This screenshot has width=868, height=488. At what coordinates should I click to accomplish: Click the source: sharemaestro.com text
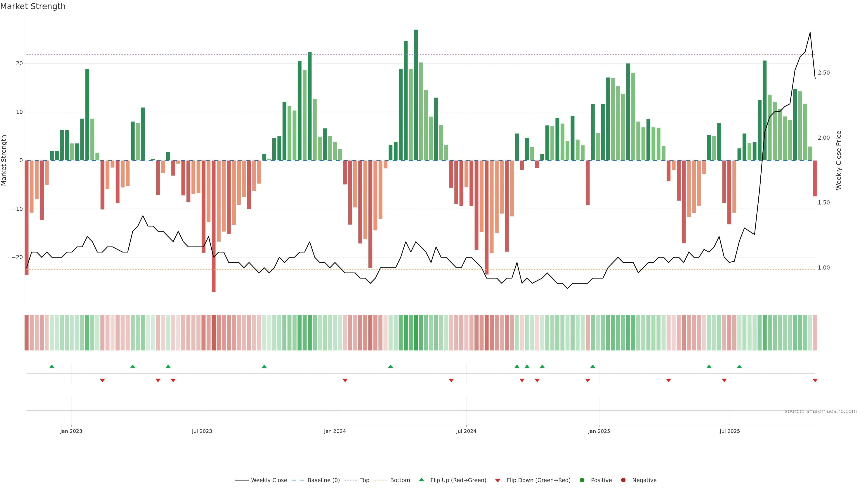point(821,411)
